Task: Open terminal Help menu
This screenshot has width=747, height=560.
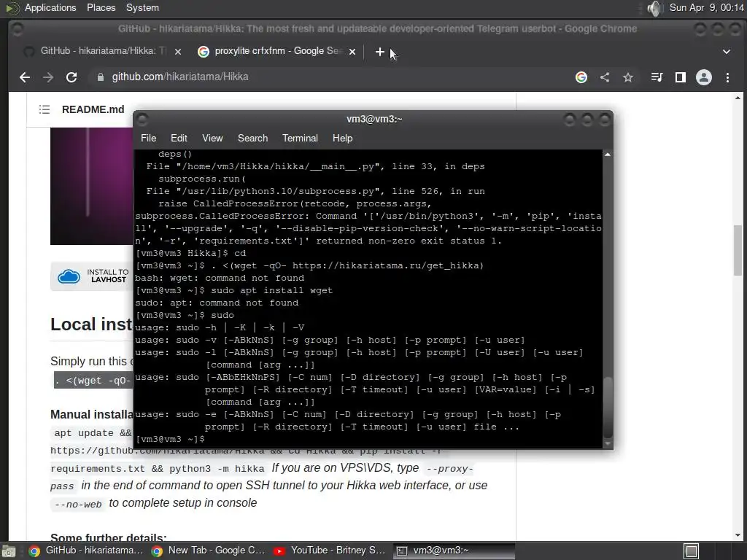Action: [x=342, y=138]
